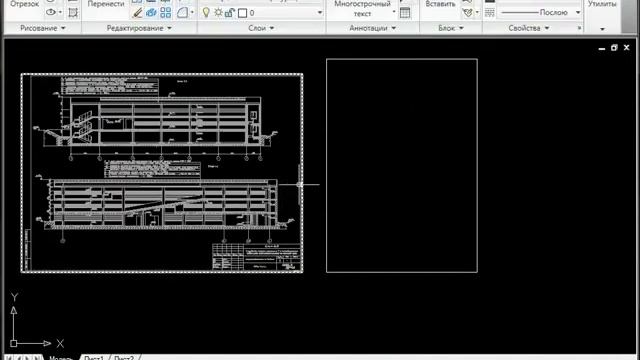Screen dimensions: 640x360
Task: Click the Вставить block button
Action: [440, 4]
